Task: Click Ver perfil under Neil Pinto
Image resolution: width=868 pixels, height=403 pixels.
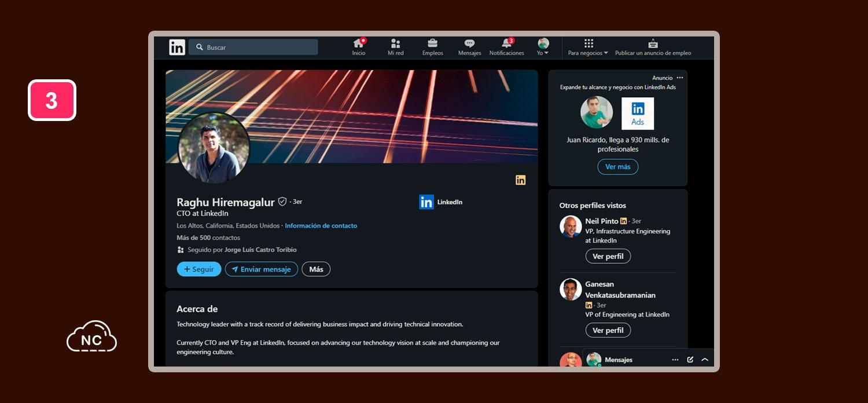Action: tap(608, 257)
